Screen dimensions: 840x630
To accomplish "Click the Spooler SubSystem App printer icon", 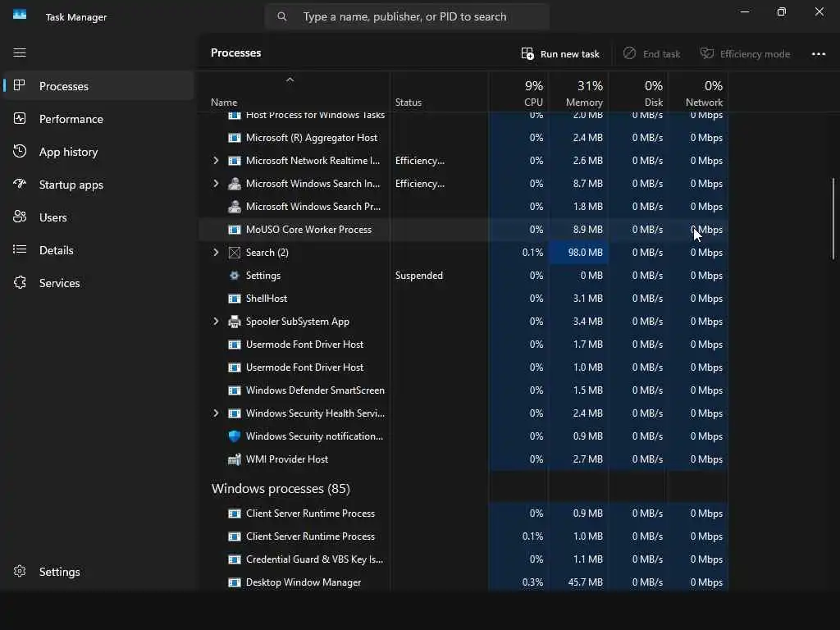I will coord(234,322).
